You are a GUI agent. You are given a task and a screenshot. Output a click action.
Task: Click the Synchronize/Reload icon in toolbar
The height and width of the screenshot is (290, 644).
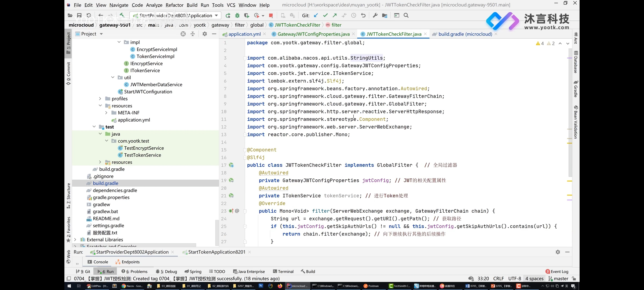89,16
